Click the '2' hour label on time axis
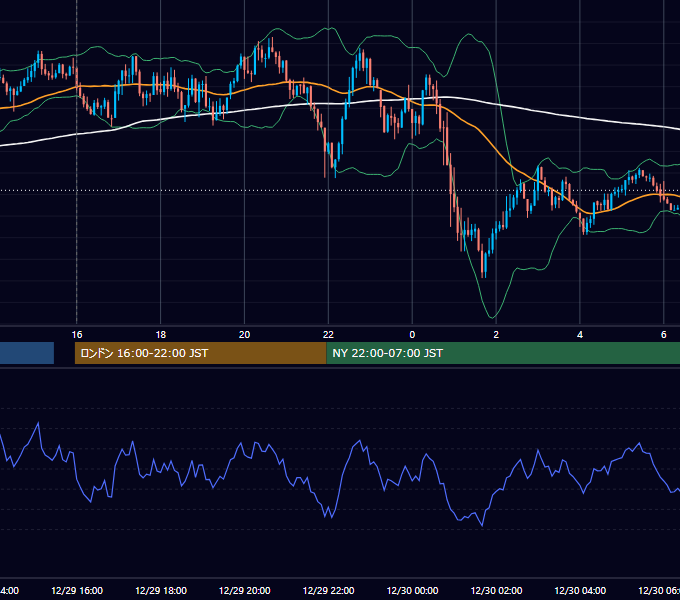The width and height of the screenshot is (680, 600). [496, 335]
